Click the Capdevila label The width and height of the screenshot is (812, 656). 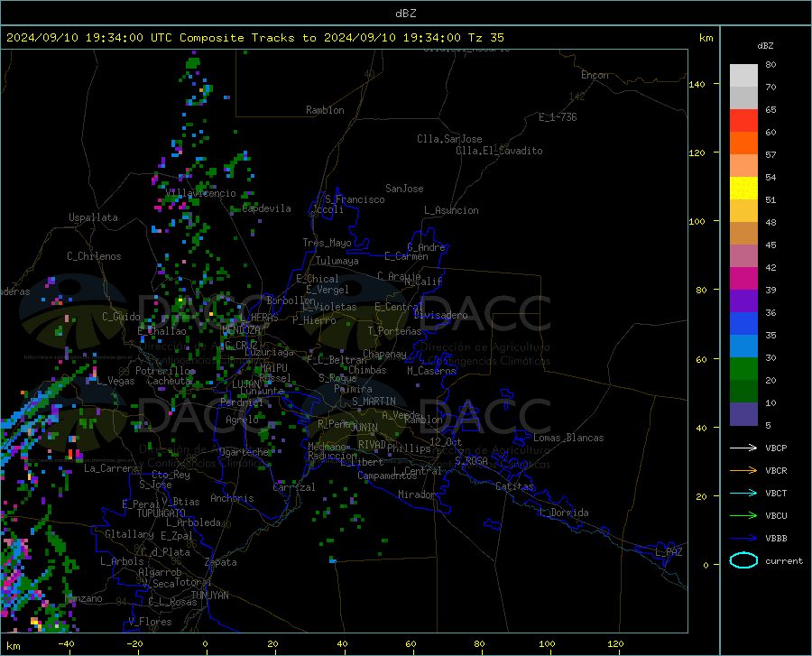[267, 208]
